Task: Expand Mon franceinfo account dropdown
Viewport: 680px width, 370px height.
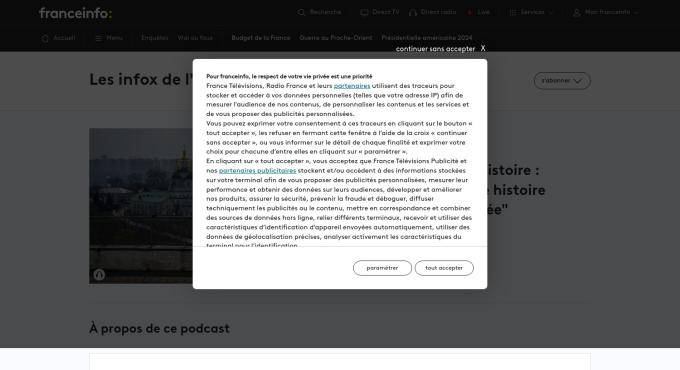Action: pos(636,13)
